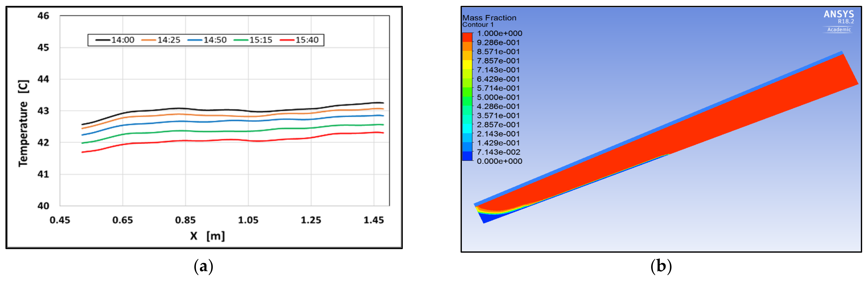868x281 pixels.
Task: Click the X [m] axis label
Action: pyautogui.click(x=207, y=236)
